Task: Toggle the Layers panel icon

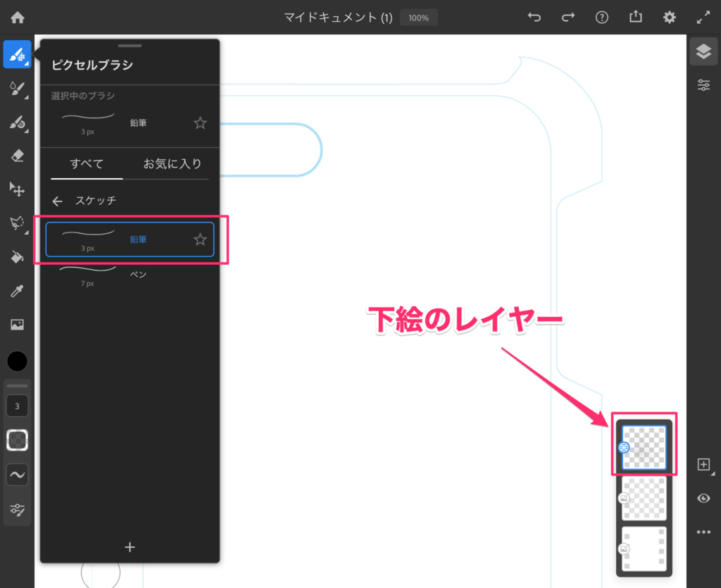Action: point(703,51)
